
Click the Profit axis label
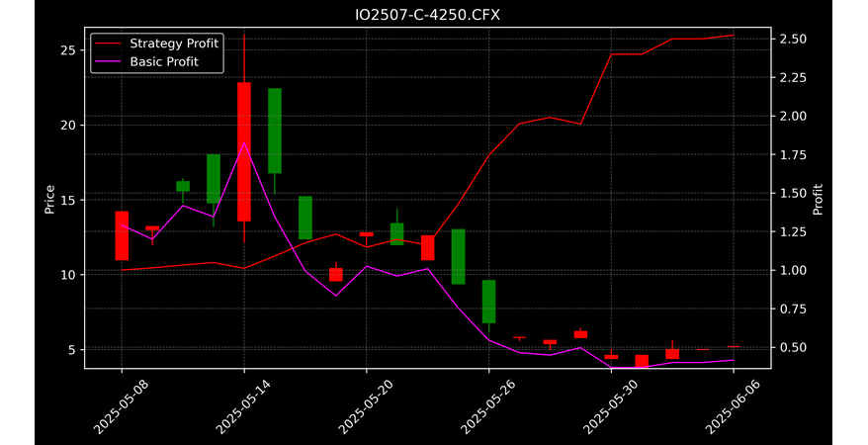[x=818, y=199]
